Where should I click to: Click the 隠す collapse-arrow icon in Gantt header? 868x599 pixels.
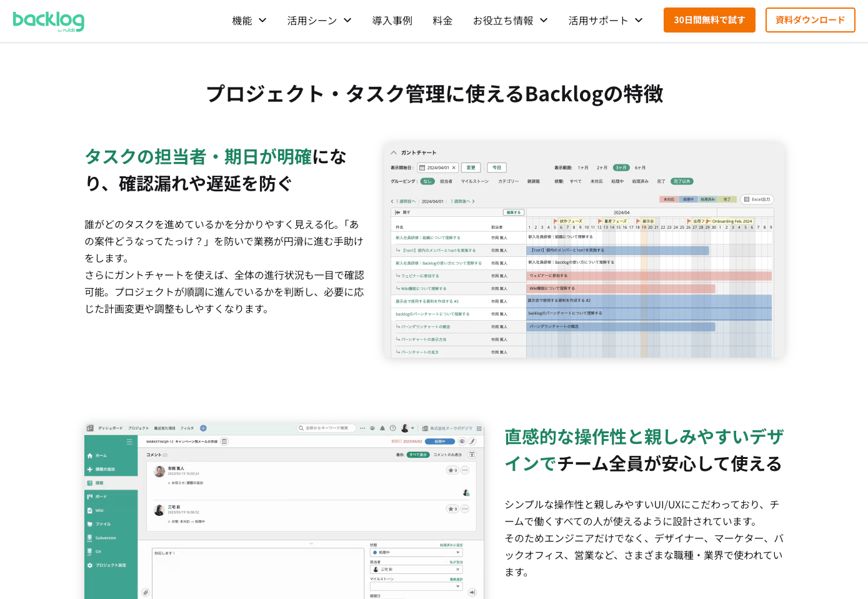click(397, 213)
